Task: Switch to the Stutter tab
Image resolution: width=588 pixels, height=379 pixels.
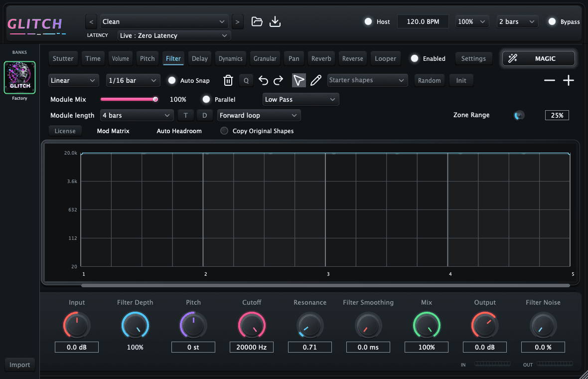Action: click(x=63, y=58)
